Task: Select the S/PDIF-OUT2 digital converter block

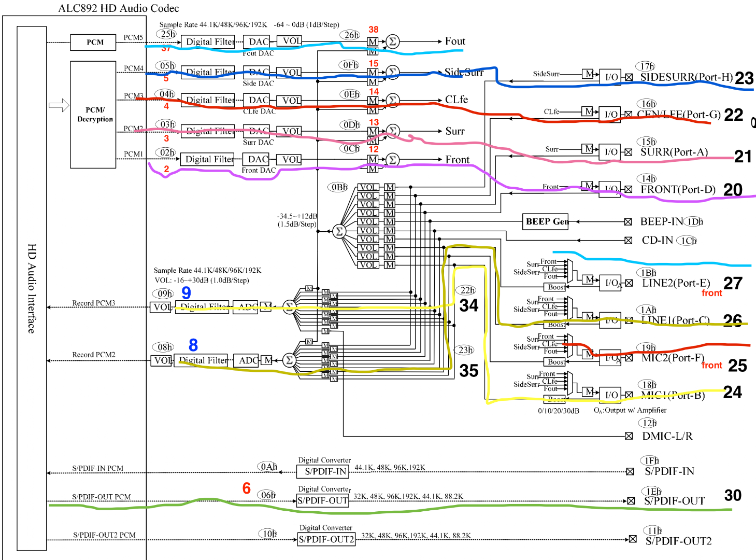Action: click(327, 539)
